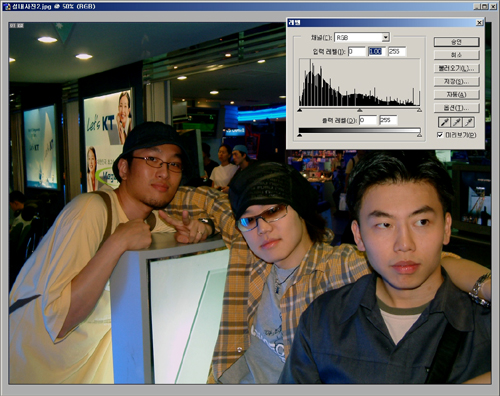Viewport: 500px width, 396px height.
Task: Open the 옵션(T)... options button
Action: tap(456, 108)
